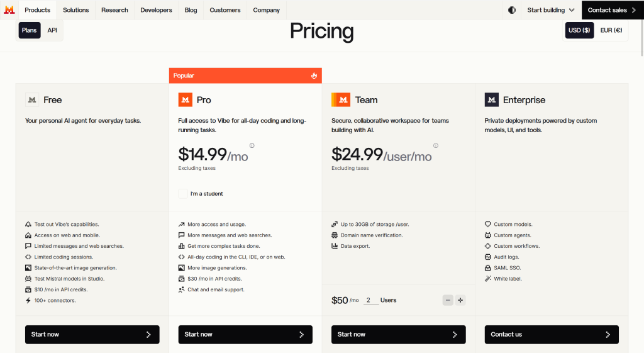
Task: Click arrow icon beside More access and usage
Action: point(182,225)
